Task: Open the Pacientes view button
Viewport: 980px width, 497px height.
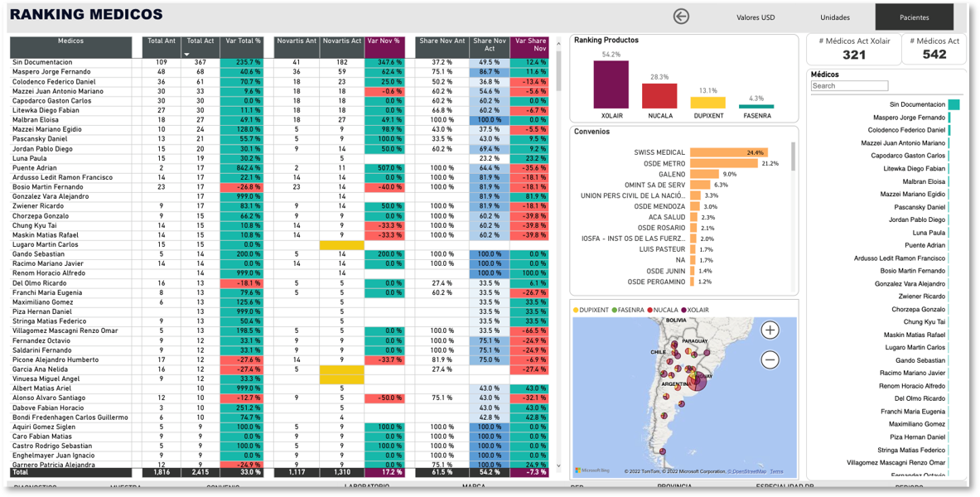Action: [915, 17]
